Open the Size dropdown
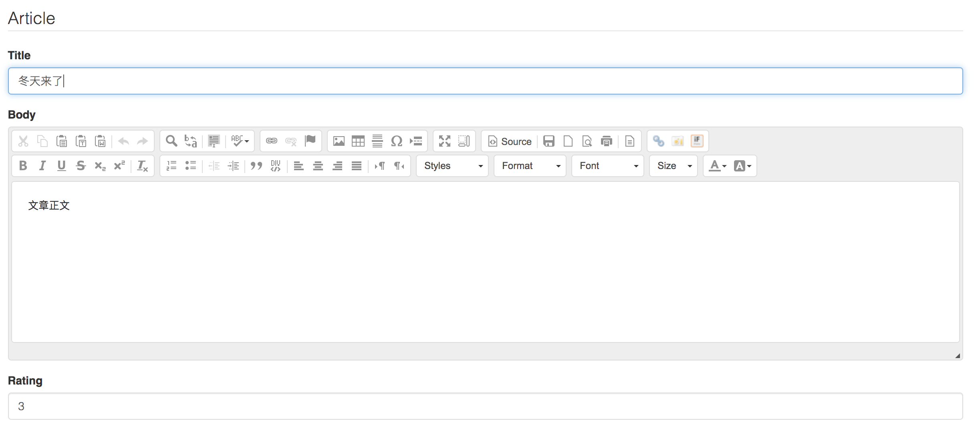The width and height of the screenshot is (980, 435). 673,166
